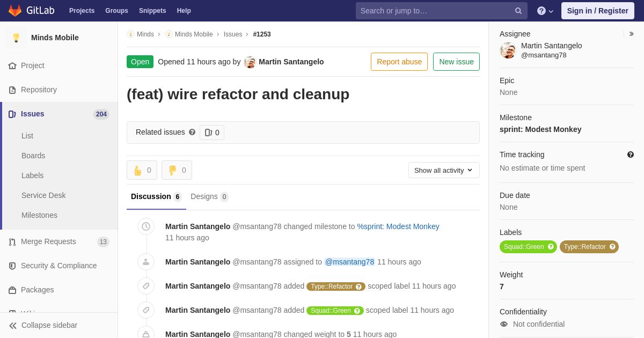Click the Time tracking help icon
The image size is (644, 338).
[x=631, y=155]
